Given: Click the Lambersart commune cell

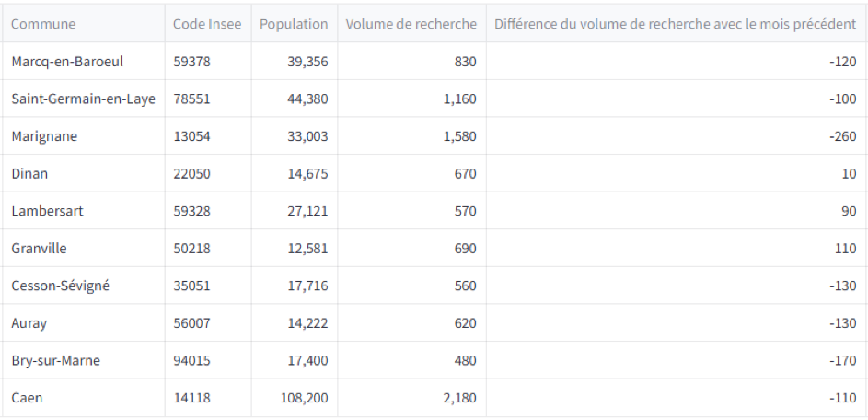Looking at the screenshot, I should (x=47, y=211).
